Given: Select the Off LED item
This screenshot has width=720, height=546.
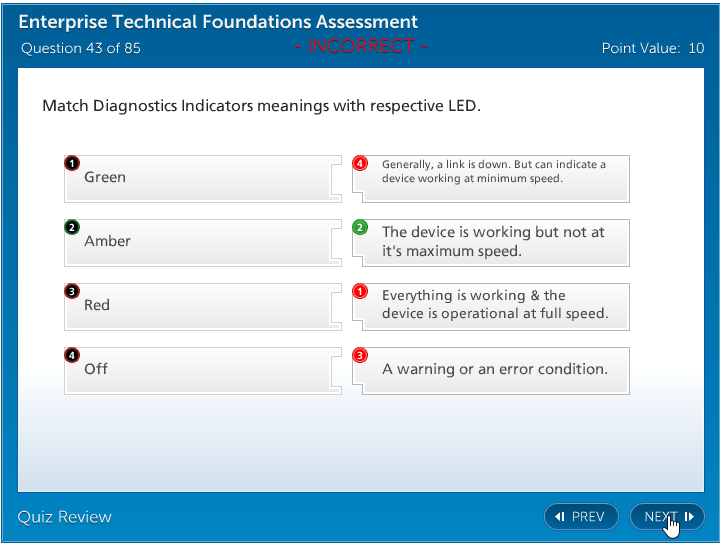Looking at the screenshot, I should tap(195, 370).
